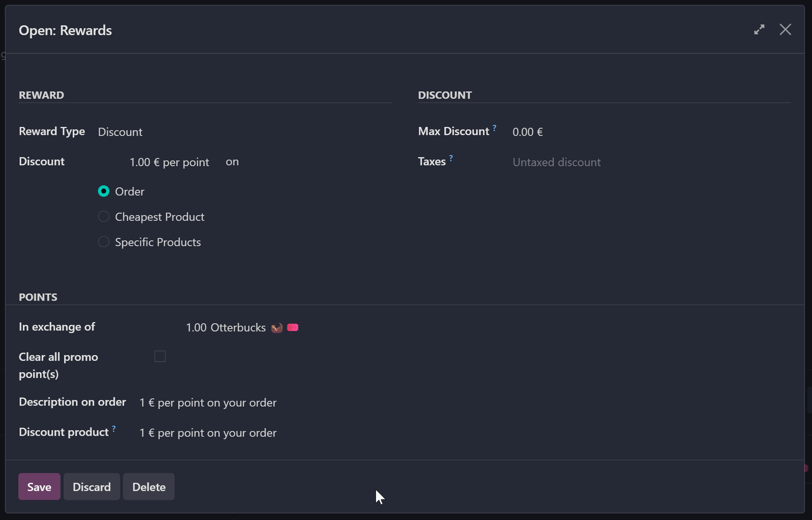
Task: Click the pink ticket icon beside Otterbucks
Action: pos(293,327)
